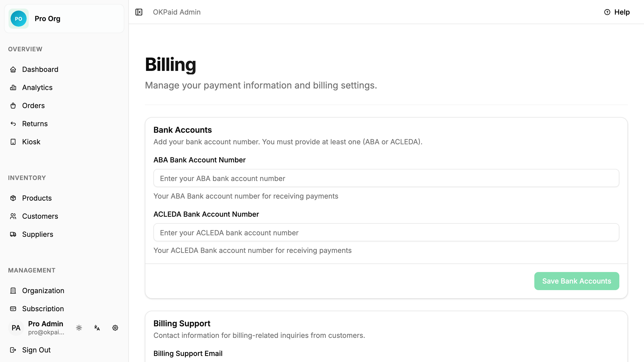The width and height of the screenshot is (644, 362).
Task: Open the Pro Org organization switcher
Action: click(x=64, y=19)
